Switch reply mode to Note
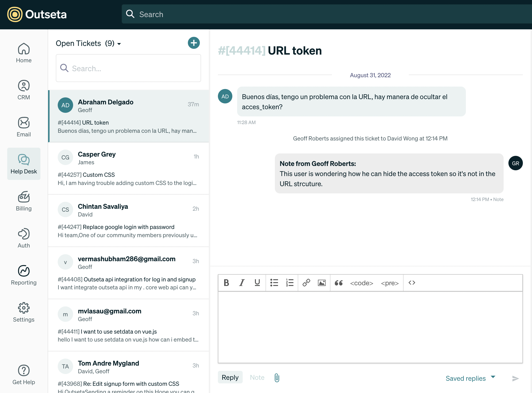 click(x=257, y=377)
